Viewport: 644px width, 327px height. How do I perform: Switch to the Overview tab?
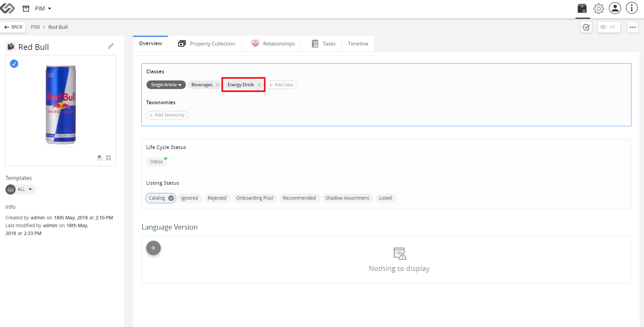click(150, 43)
